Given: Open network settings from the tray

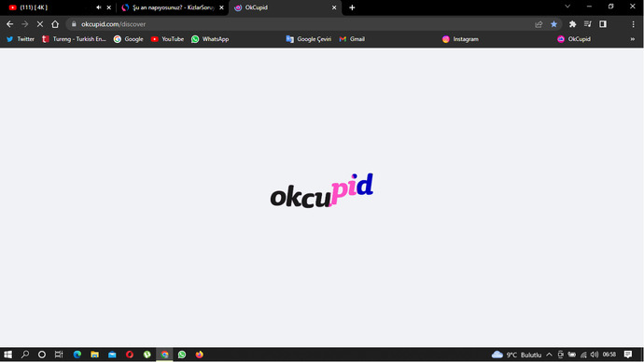Looking at the screenshot, I should coord(583,355).
